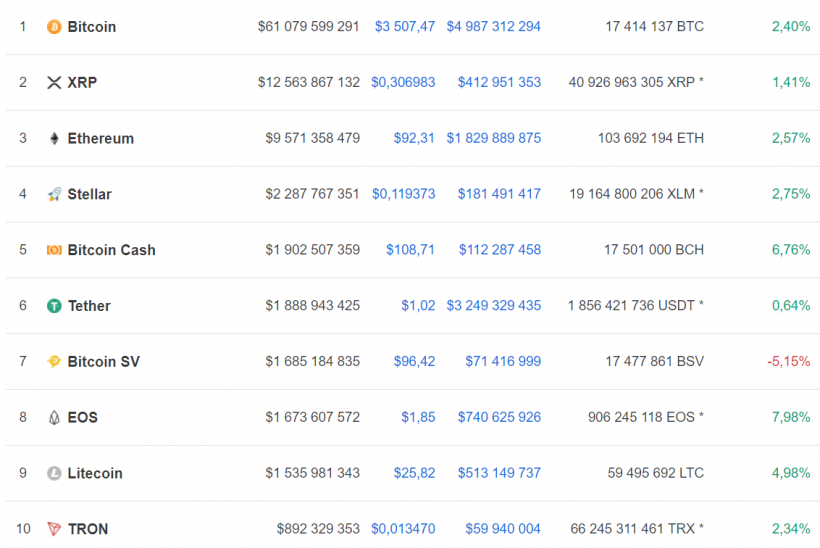Screen dimensions: 820x548
Task: Open the EOS coin name link
Action: coord(83,417)
